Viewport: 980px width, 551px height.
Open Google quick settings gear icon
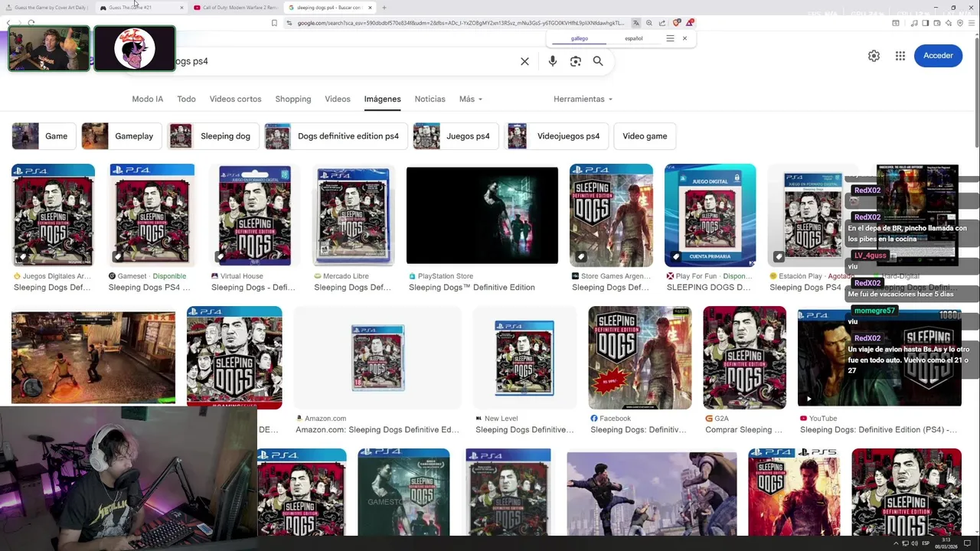874,56
